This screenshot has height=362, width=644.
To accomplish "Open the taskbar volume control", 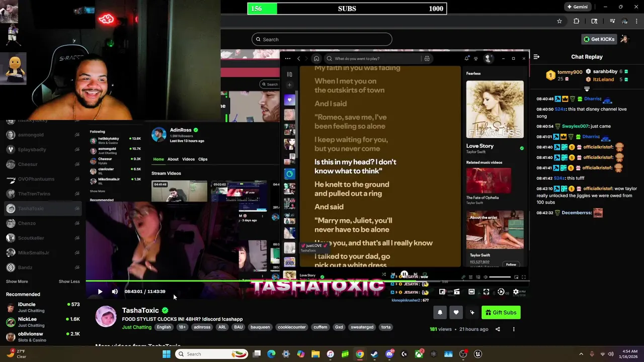I will click(611, 354).
